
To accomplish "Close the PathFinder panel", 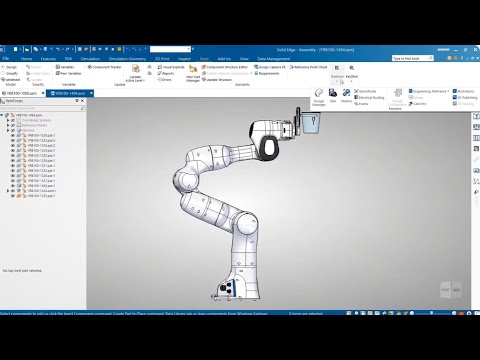I will pos(83,101).
